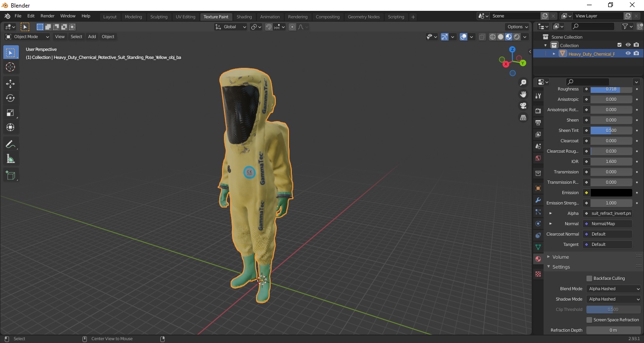Open the viewport Options dropdown
Image resolution: width=644 pixels, height=343 pixels.
tap(518, 27)
